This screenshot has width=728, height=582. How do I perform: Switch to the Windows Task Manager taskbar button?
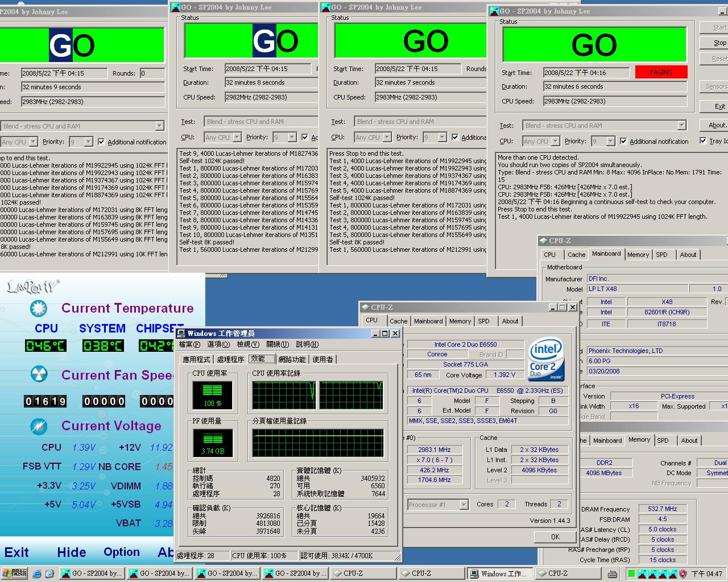click(500, 573)
